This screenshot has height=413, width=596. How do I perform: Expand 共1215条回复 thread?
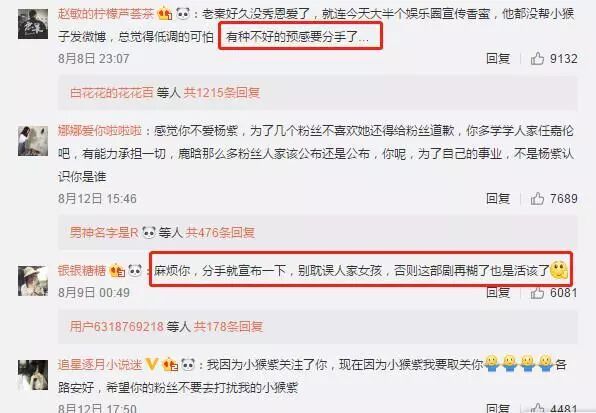tap(222, 92)
